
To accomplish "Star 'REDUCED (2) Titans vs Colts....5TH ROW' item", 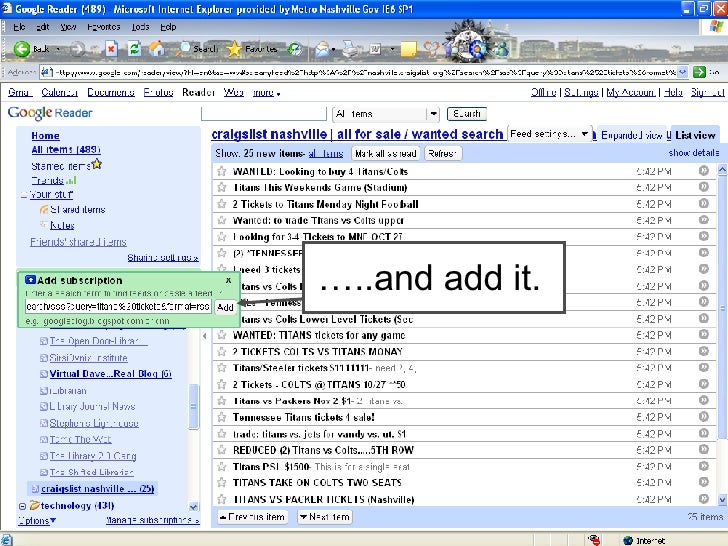I will (221, 449).
